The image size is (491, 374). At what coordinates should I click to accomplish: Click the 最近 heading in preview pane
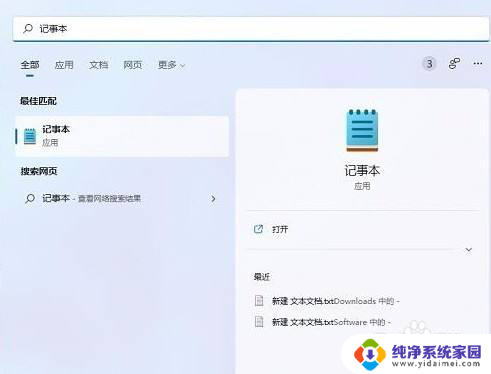point(262,277)
